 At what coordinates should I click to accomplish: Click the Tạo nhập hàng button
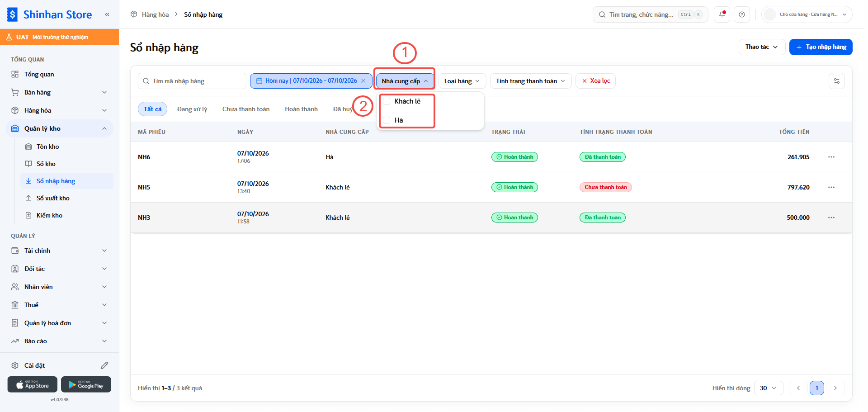click(x=821, y=47)
